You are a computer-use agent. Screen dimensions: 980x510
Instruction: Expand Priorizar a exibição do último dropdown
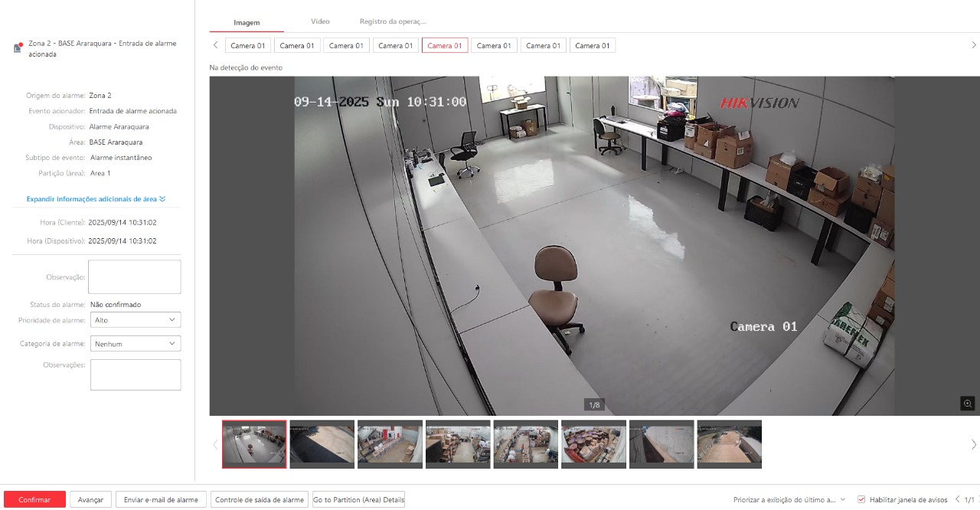(789, 499)
